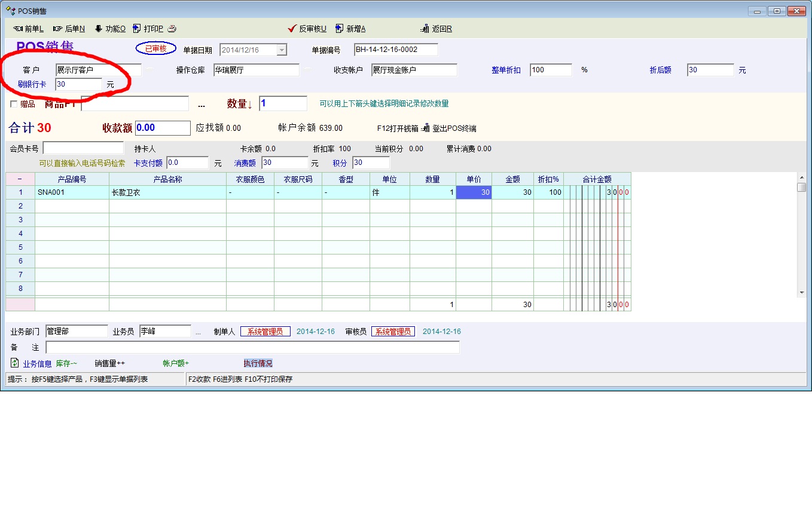The height and width of the screenshot is (521, 812).
Task: Click the 收款额 payment amount field
Action: coord(163,128)
